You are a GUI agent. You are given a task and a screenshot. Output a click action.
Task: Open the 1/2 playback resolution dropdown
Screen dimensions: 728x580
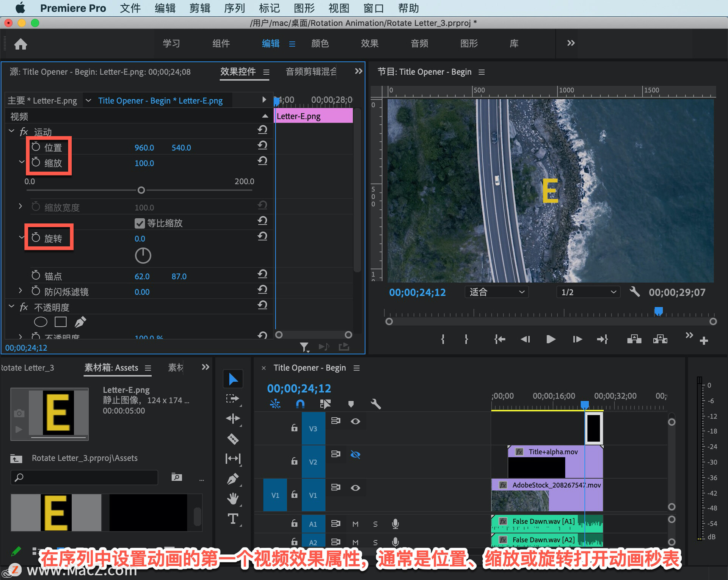click(588, 292)
